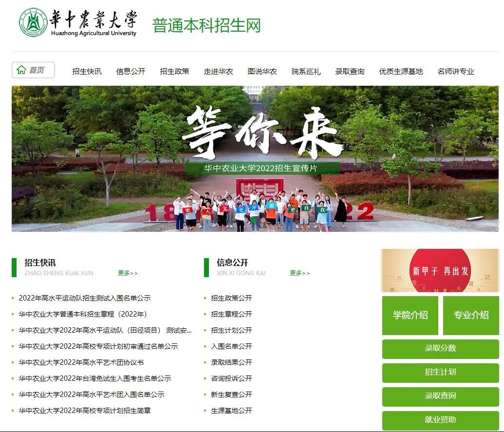Screen dimensions: 504x432
Task: Open the 招生政策公开 list link
Action: pyautogui.click(x=231, y=298)
